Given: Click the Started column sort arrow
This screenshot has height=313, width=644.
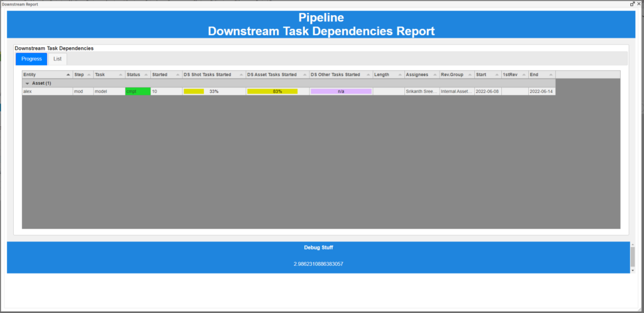Looking at the screenshot, I should 177,75.
